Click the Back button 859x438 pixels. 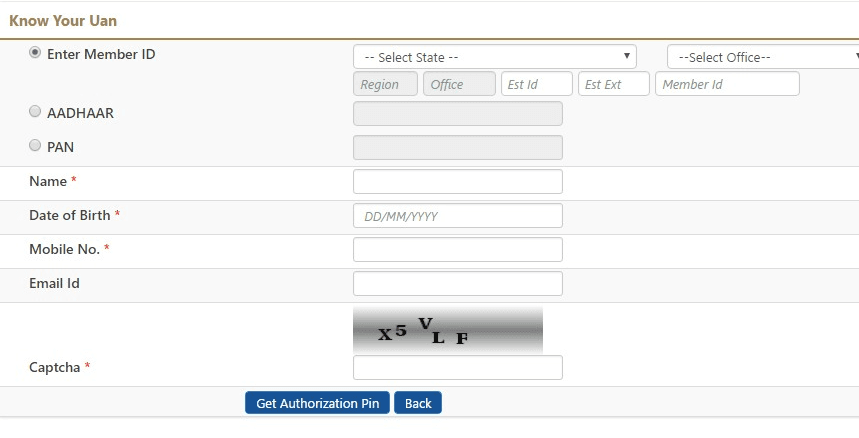pos(418,403)
